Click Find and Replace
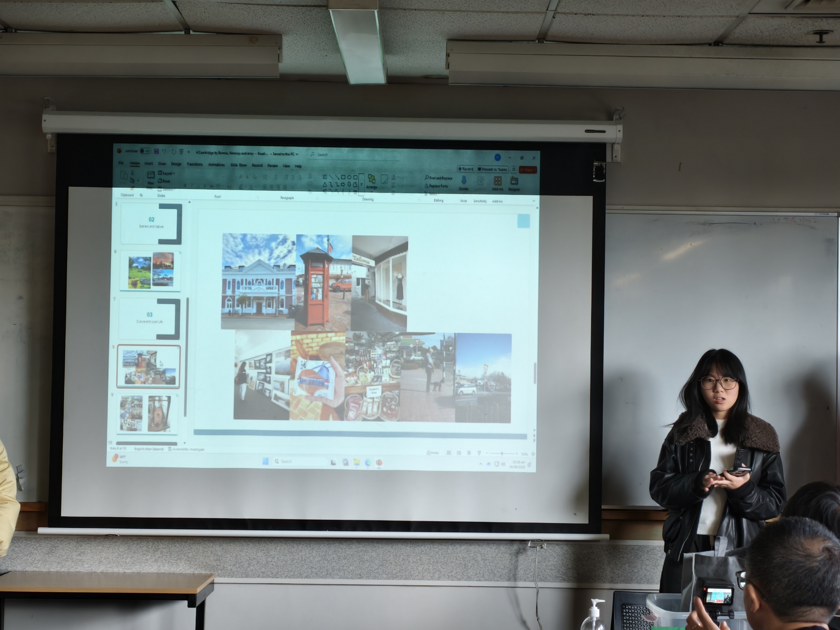Viewport: 840px width, 630px height. pyautogui.click(x=439, y=178)
